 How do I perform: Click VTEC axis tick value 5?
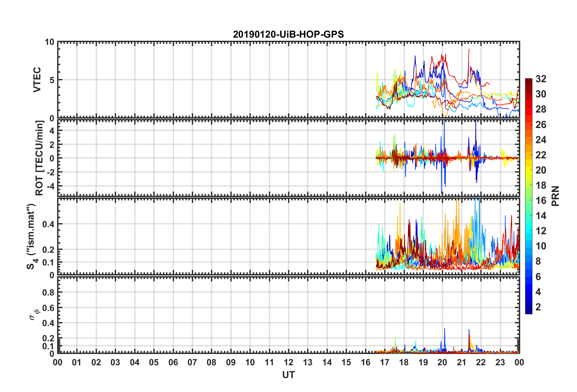pos(52,80)
